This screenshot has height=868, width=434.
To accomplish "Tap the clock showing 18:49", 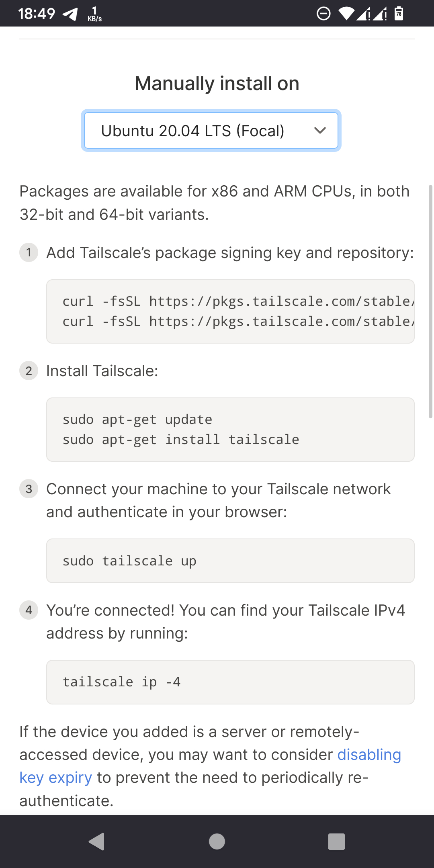I will click(x=37, y=14).
